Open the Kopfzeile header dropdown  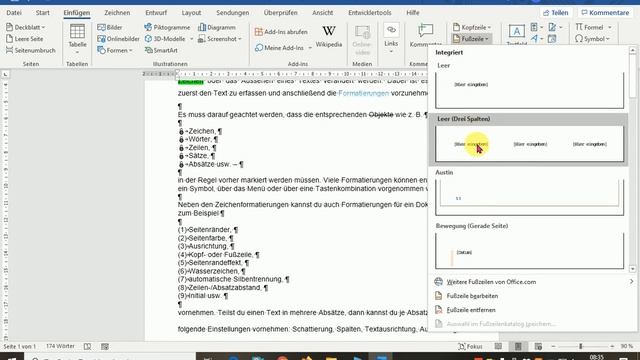(471, 27)
